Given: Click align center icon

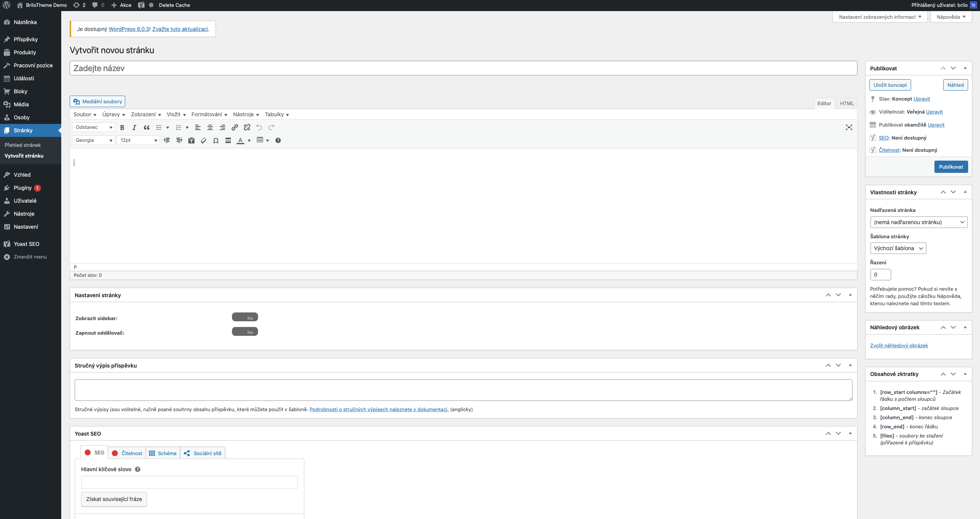Looking at the screenshot, I should [x=210, y=127].
